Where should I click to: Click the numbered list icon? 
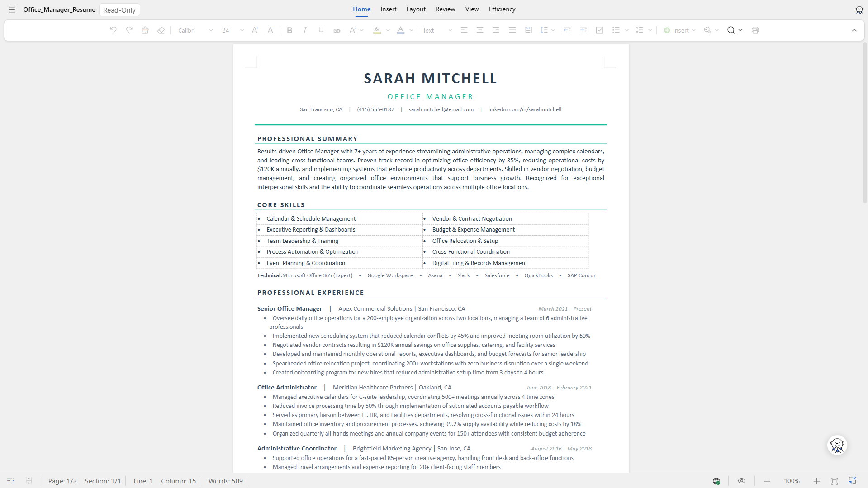click(x=640, y=30)
